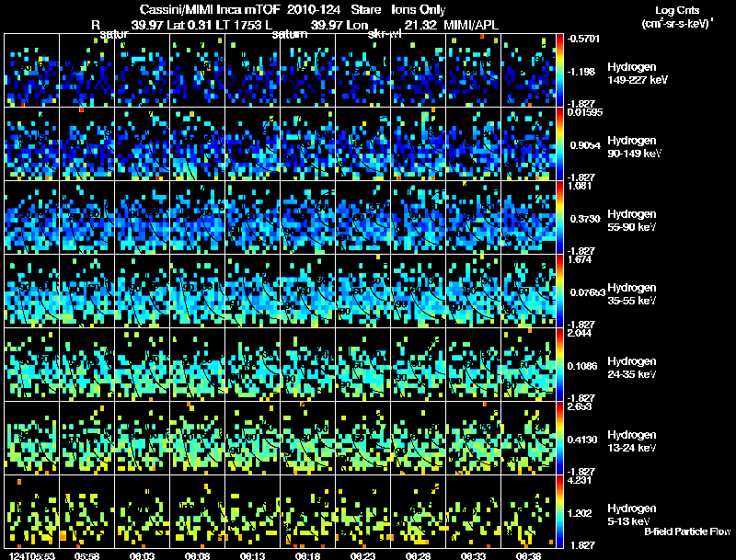
Task: Click the '4.231' color scale value
Action: (580, 480)
